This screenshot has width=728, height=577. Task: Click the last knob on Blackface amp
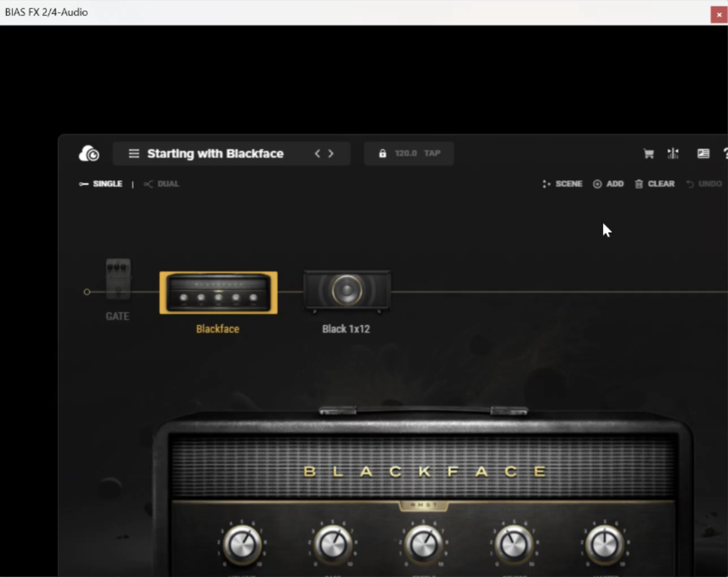point(604,544)
